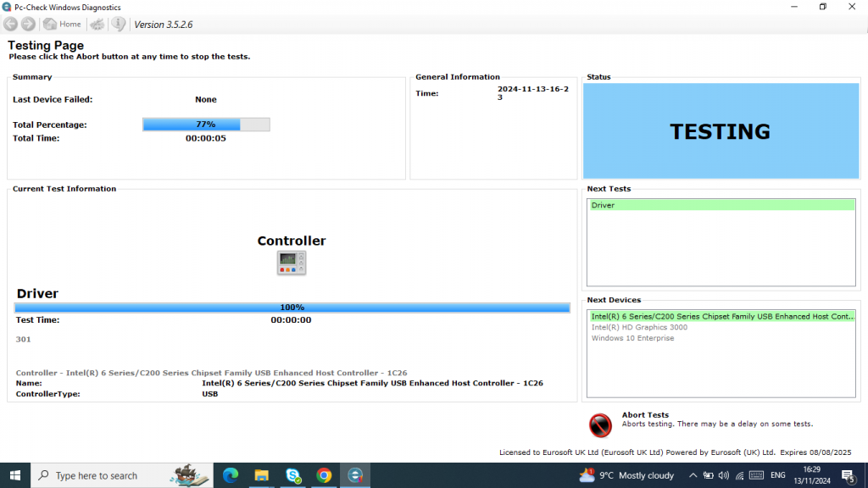Select the Pc-Check app taskbar icon
868x488 pixels.
[355, 475]
